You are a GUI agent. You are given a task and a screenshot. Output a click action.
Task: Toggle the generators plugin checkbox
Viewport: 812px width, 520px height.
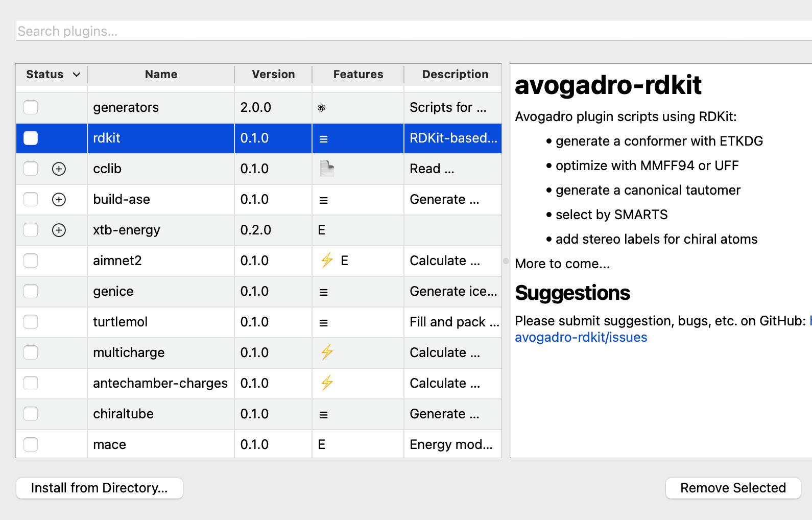31,107
